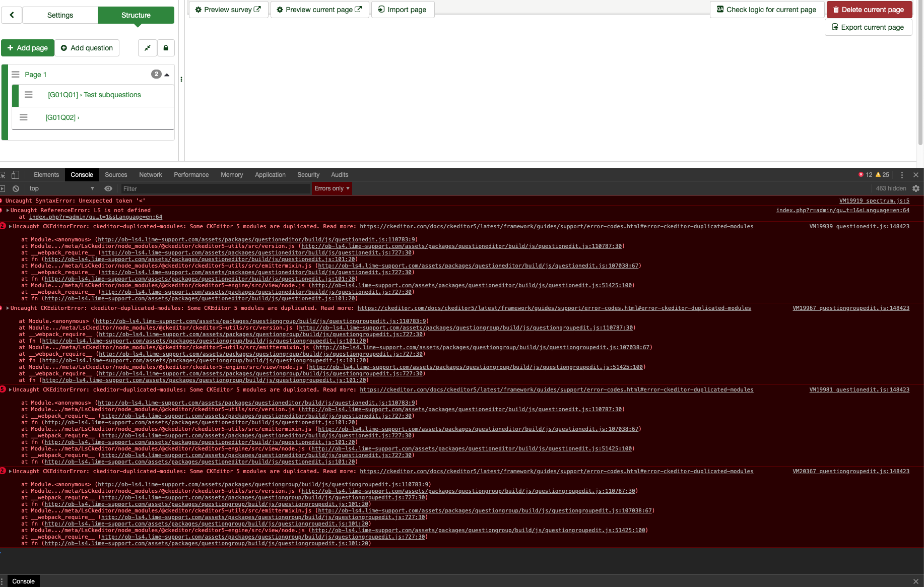Expand the 'LS is not defined' error

(8, 211)
